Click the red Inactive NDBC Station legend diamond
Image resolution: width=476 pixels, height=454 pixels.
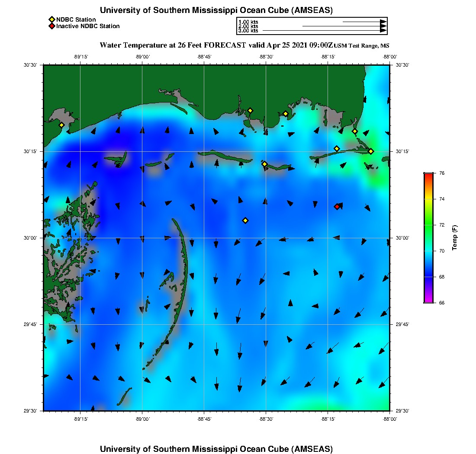click(51, 26)
